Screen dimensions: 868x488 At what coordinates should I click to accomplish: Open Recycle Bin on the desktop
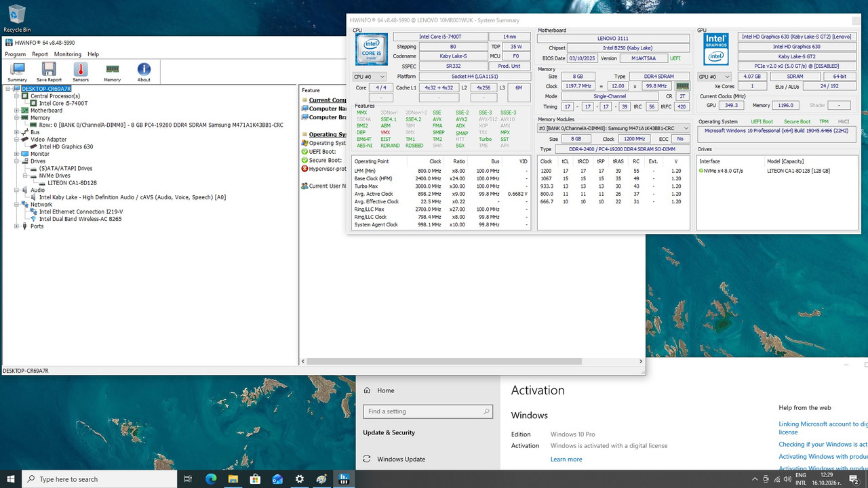click(x=17, y=18)
